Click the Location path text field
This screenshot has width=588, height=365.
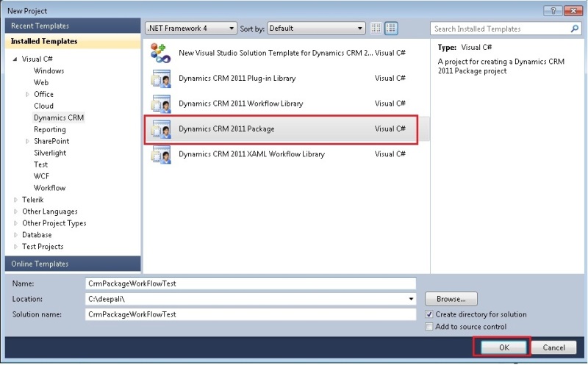246,299
